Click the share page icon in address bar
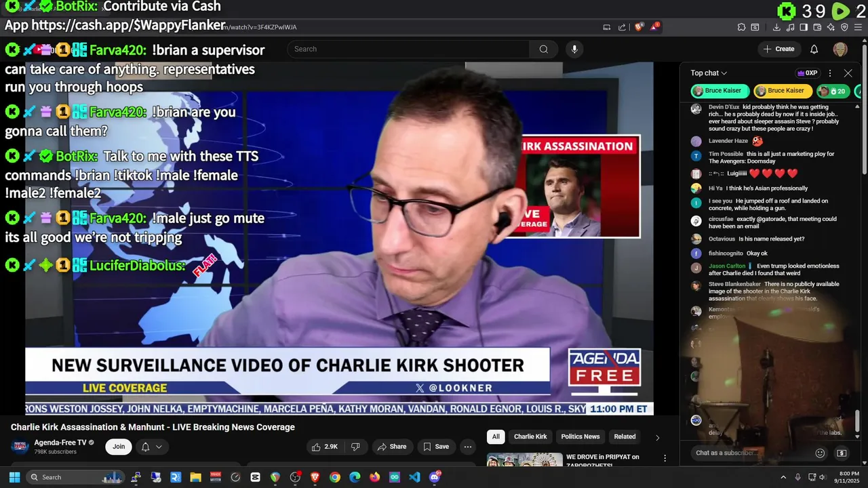Viewport: 868px width, 488px height. click(622, 27)
